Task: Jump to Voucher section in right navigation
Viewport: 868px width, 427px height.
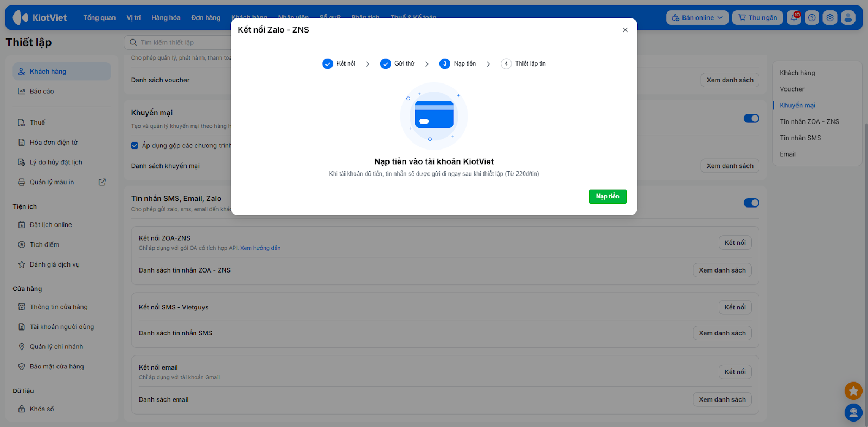Action: 792,89
